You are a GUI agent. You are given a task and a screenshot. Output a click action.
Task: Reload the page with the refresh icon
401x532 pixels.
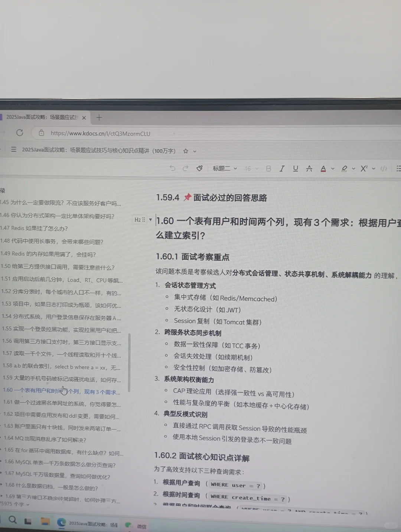[x=20, y=132]
